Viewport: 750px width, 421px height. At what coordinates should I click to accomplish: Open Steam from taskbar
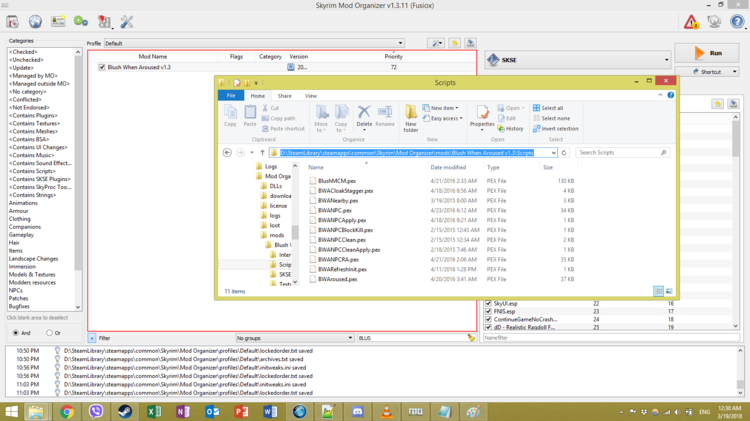click(125, 411)
